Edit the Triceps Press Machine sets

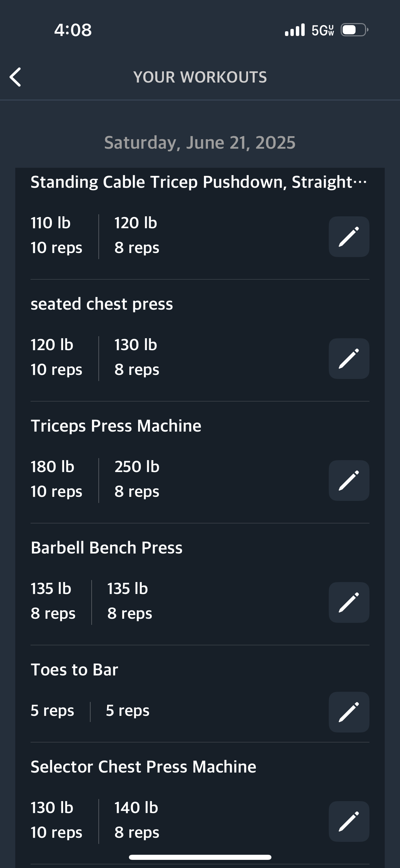click(x=349, y=481)
